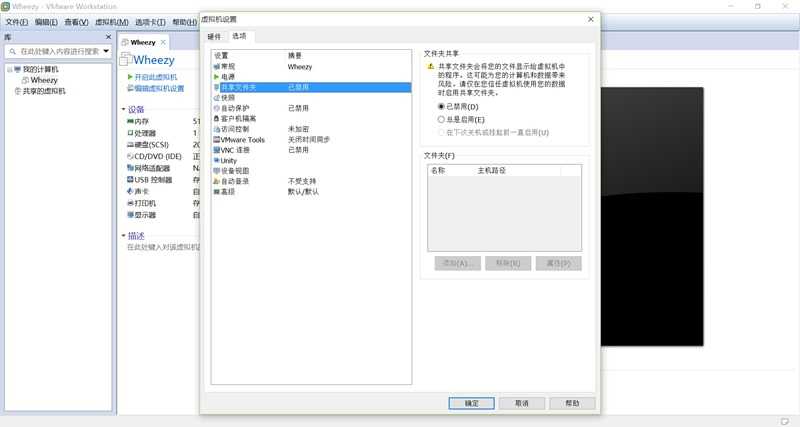800x427 pixels.
Task: Click the 硬盘(SCSI) hard disk icon
Action: (130, 145)
